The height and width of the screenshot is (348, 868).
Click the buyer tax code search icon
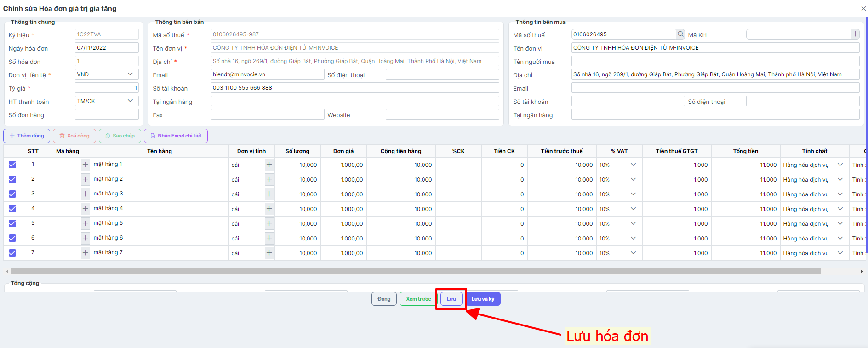click(x=680, y=34)
